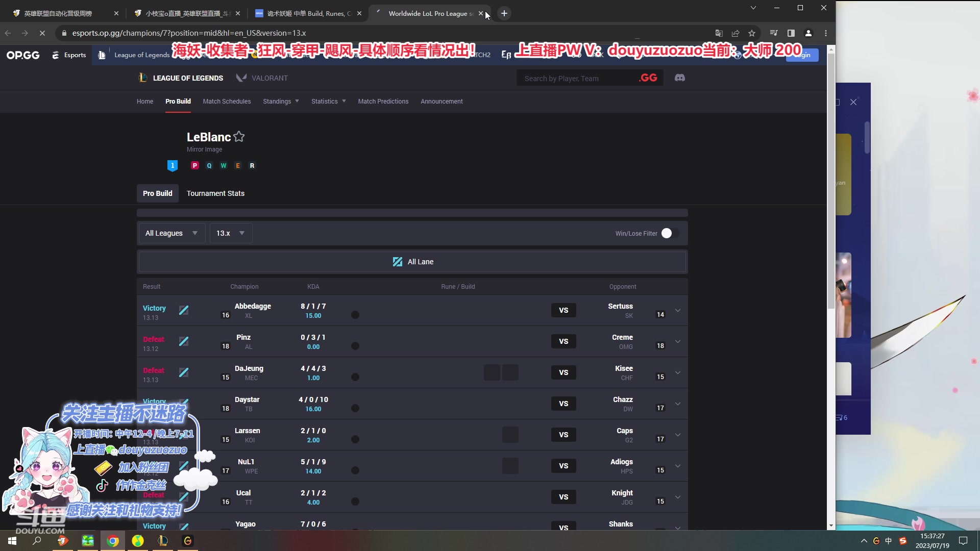This screenshot has width=980, height=551.
Task: Close the background window's X button
Action: [853, 102]
